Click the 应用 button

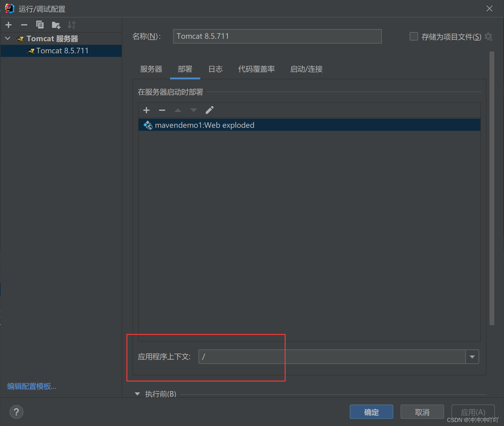click(x=473, y=412)
